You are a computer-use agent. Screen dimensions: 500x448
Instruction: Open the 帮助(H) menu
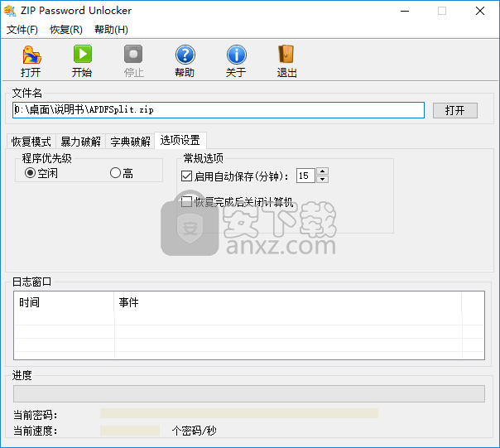(111, 30)
